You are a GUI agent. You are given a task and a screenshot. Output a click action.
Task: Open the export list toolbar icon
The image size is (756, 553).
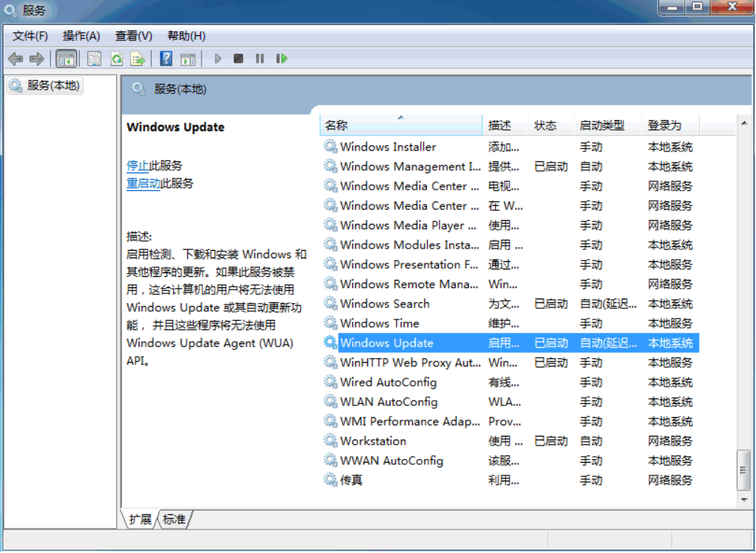(x=139, y=58)
